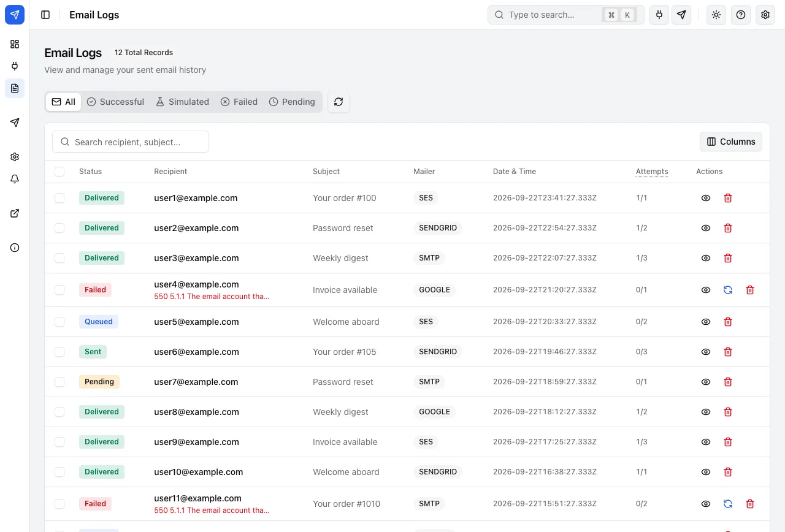
Task: Filter by Failed emails tab
Action: 239,102
